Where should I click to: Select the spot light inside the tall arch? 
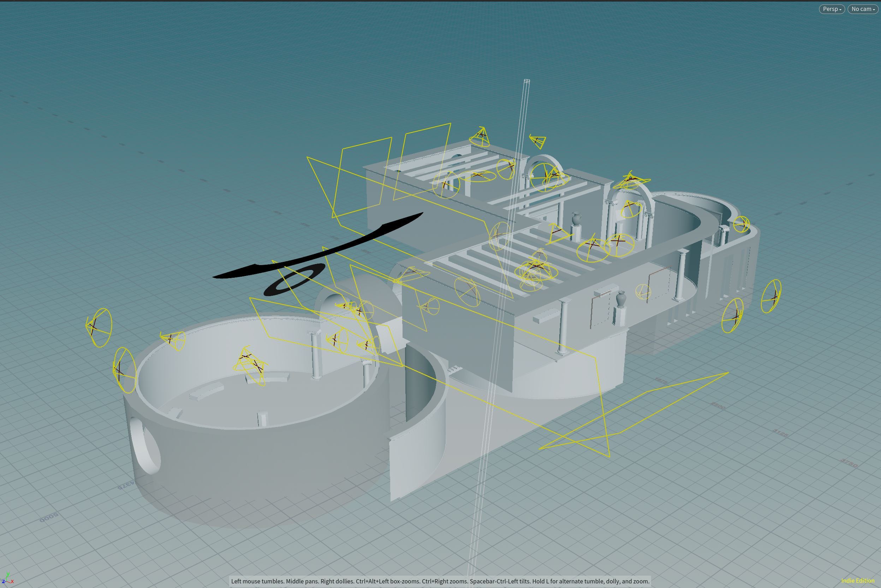click(x=631, y=209)
